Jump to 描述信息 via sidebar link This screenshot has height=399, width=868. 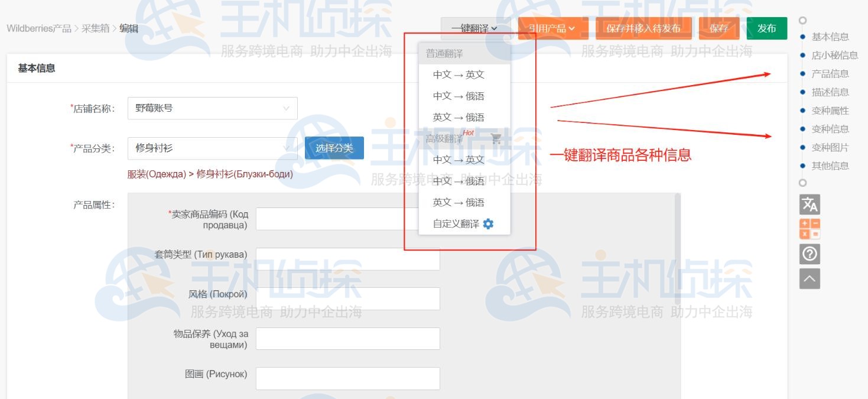(833, 92)
